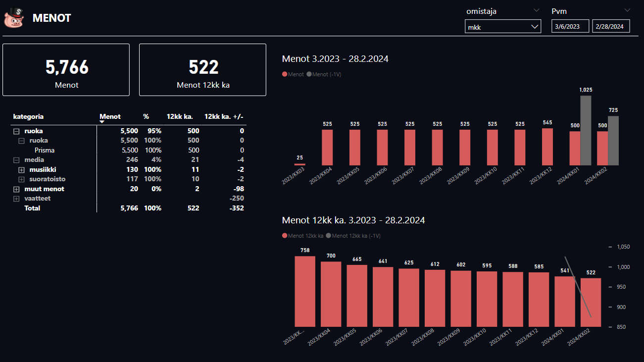The width and height of the screenshot is (644, 362).
Task: Expand the musiikki subcategory
Action: pyautogui.click(x=21, y=170)
